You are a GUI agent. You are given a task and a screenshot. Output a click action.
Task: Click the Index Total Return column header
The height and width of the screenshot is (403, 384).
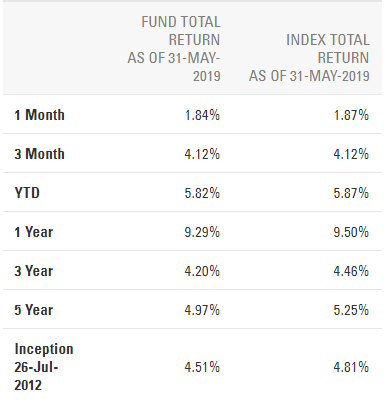click(x=309, y=58)
